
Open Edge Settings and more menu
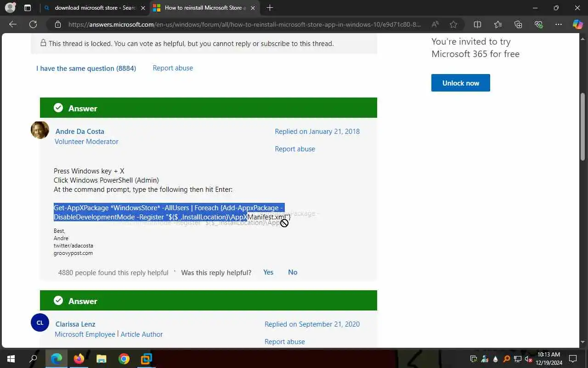[559, 24]
